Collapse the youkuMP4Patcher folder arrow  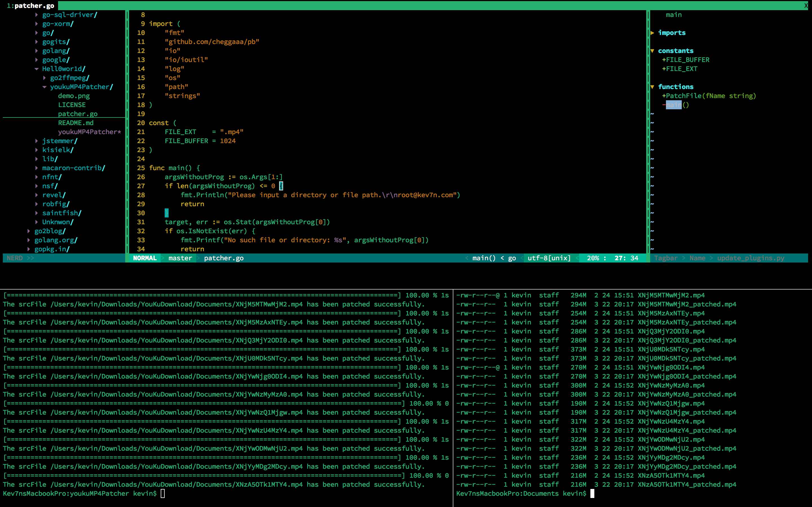pyautogui.click(x=44, y=87)
